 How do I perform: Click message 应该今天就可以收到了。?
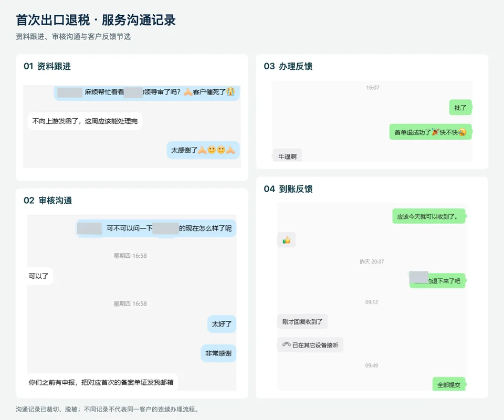point(429,216)
